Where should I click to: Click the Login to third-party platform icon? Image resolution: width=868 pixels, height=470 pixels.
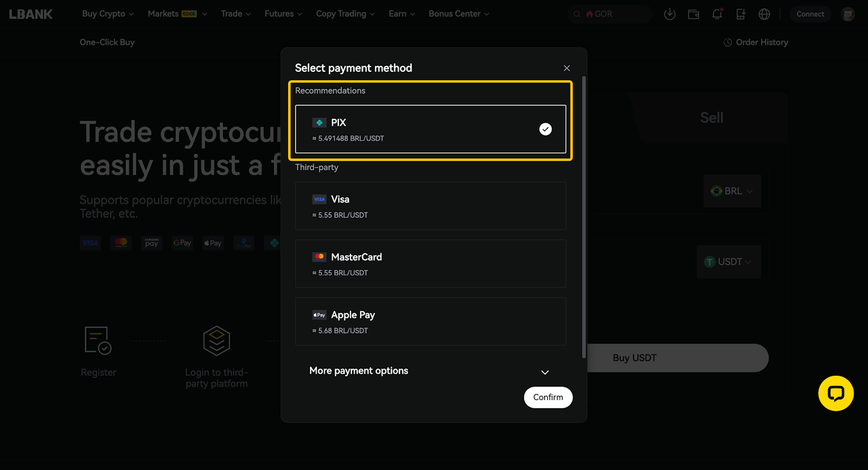216,340
